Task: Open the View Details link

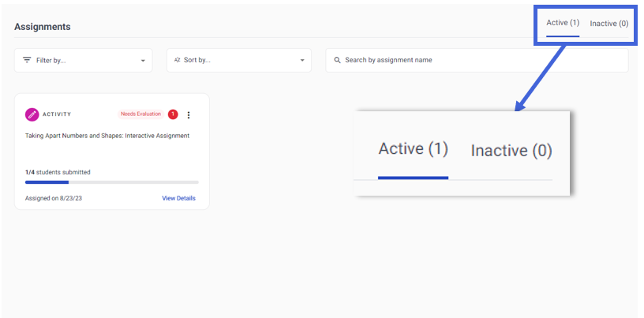Action: [x=178, y=198]
